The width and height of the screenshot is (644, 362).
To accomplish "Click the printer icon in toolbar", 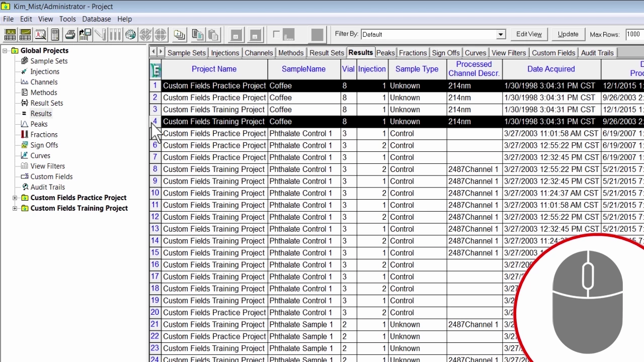I will (70, 35).
